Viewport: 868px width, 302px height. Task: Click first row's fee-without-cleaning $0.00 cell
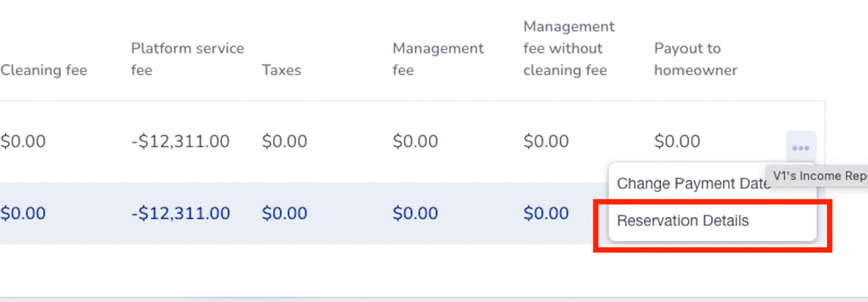(546, 141)
